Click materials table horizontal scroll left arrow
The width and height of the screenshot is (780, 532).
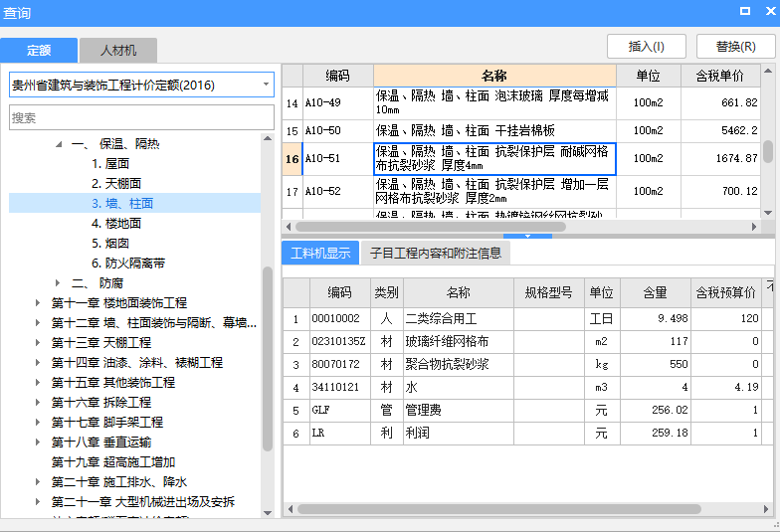coord(291,509)
